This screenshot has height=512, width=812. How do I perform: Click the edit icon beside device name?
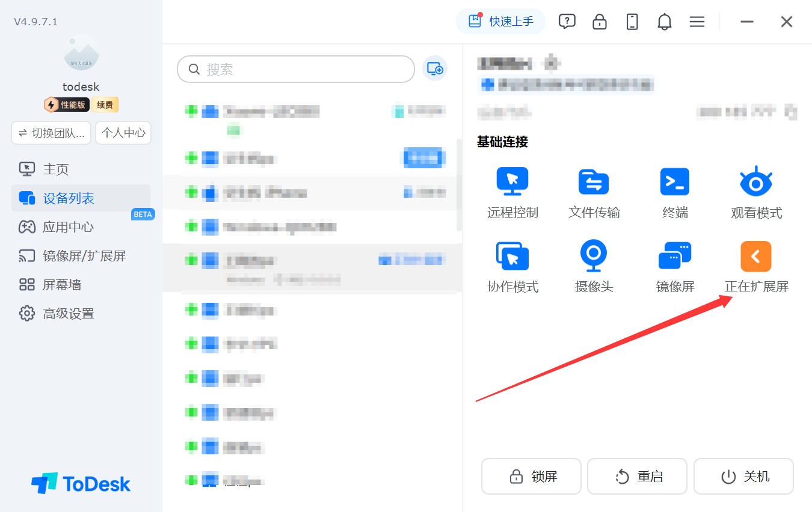pyautogui.click(x=552, y=62)
